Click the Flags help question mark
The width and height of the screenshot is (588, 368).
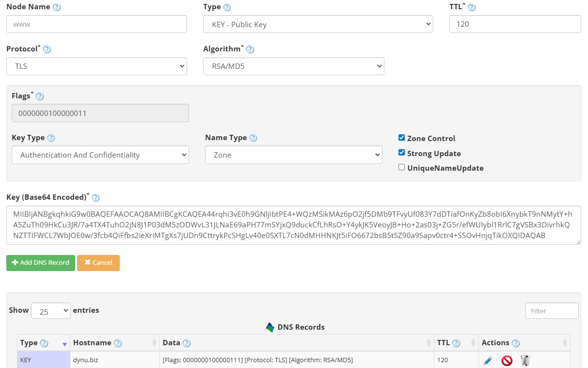[39, 96]
